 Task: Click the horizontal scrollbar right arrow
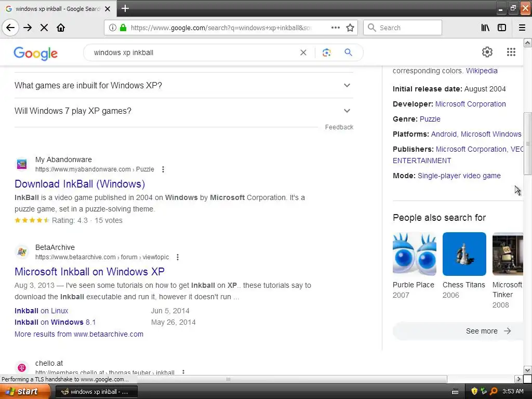pos(518,379)
